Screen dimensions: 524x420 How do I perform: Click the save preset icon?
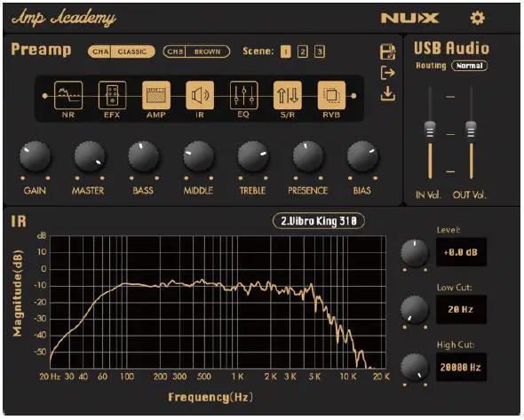pos(388,52)
